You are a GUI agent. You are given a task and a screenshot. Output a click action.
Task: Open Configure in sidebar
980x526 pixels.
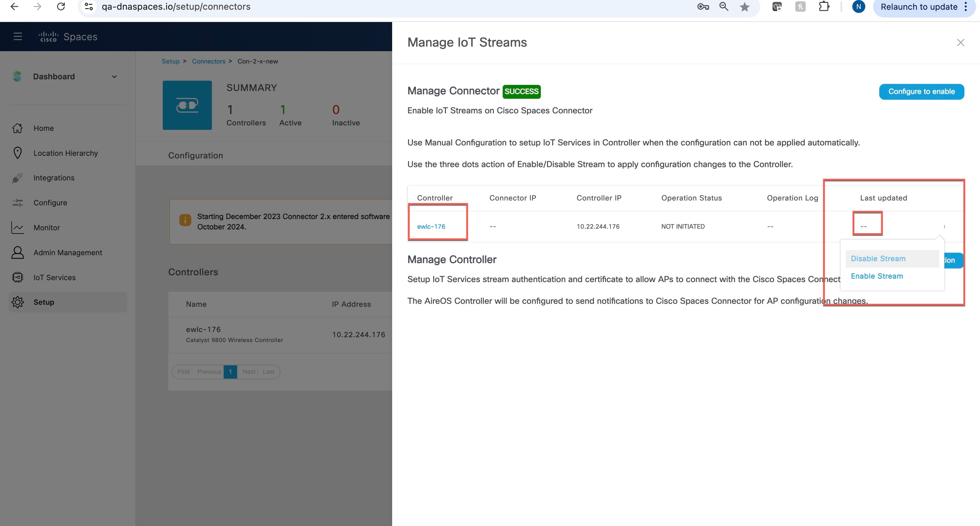pos(50,203)
